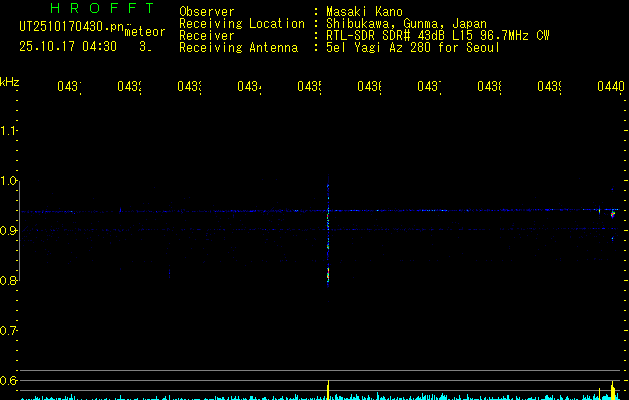The image size is (629, 400).
Task: Click the 1.0 frequency axis label
Action: [x=9, y=181]
